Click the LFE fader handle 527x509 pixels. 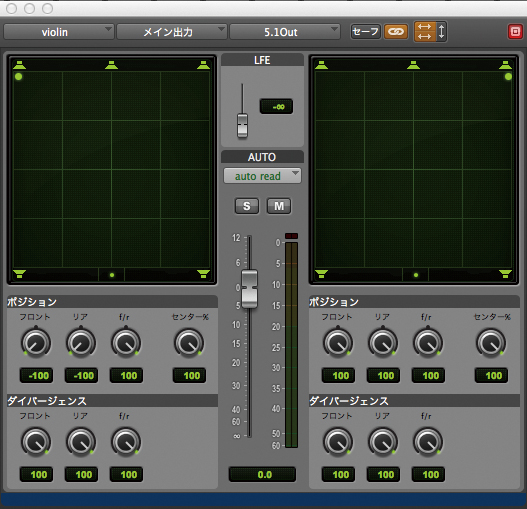242,126
